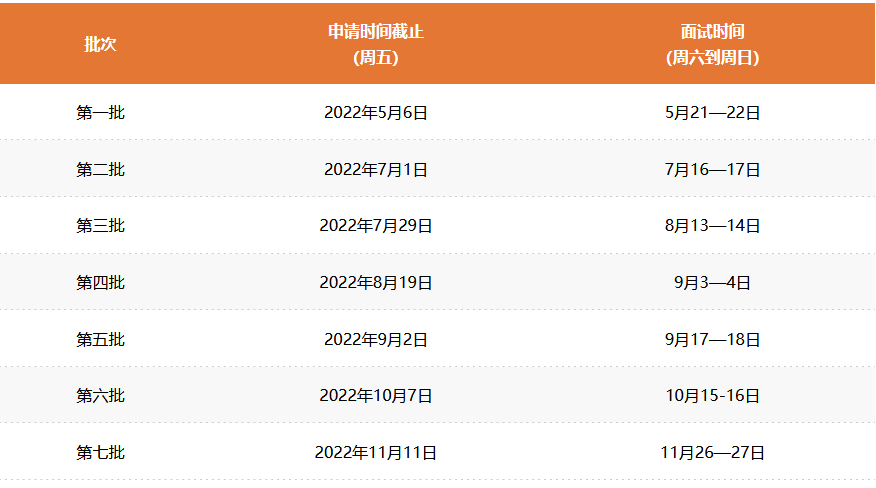Click the deadline 2022年7月1日
Viewport: 876px width, 488px height.
(376, 170)
